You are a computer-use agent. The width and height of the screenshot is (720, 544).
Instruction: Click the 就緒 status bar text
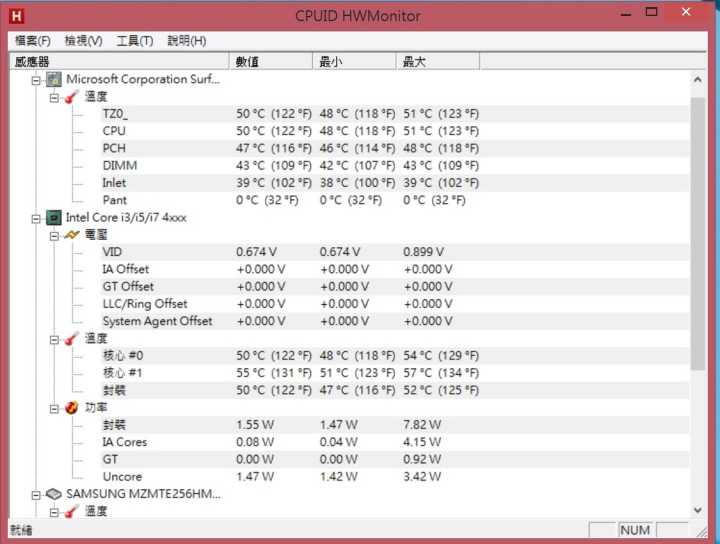tap(21, 531)
